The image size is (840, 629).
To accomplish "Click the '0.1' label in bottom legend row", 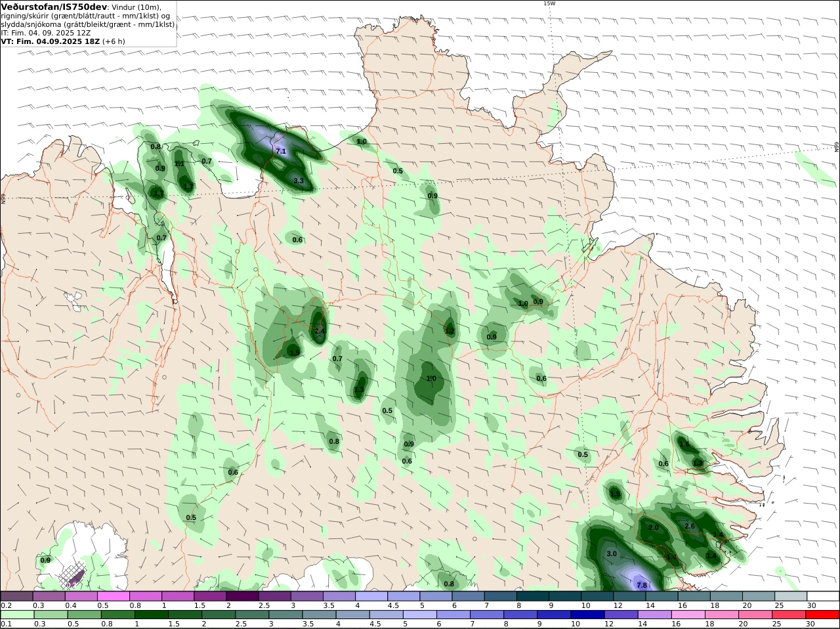I will point(6,624).
